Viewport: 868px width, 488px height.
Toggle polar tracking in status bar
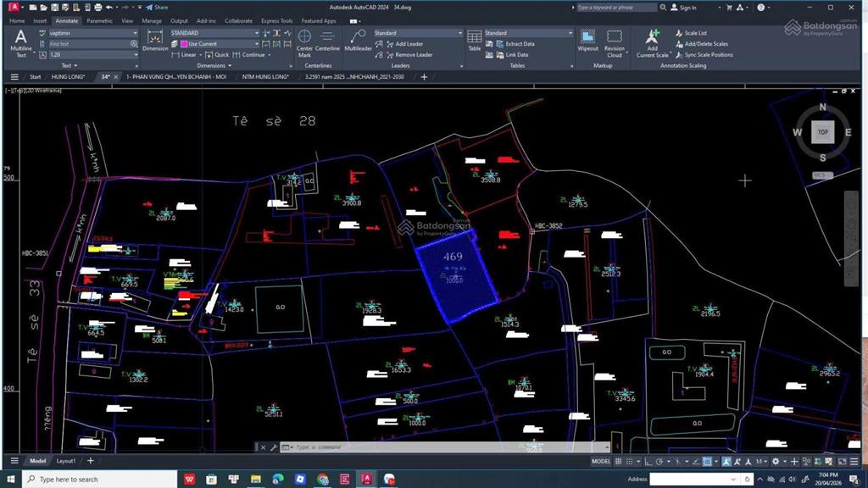click(659, 462)
